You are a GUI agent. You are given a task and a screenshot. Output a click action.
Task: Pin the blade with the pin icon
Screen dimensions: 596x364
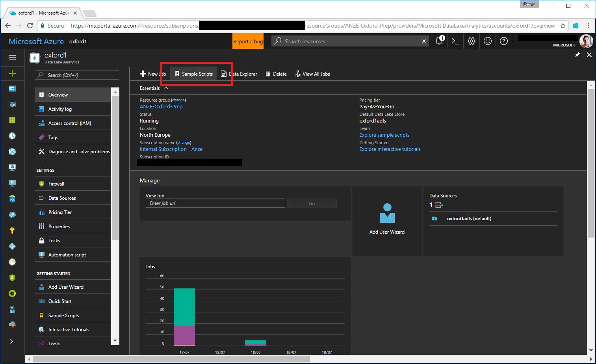(577, 55)
